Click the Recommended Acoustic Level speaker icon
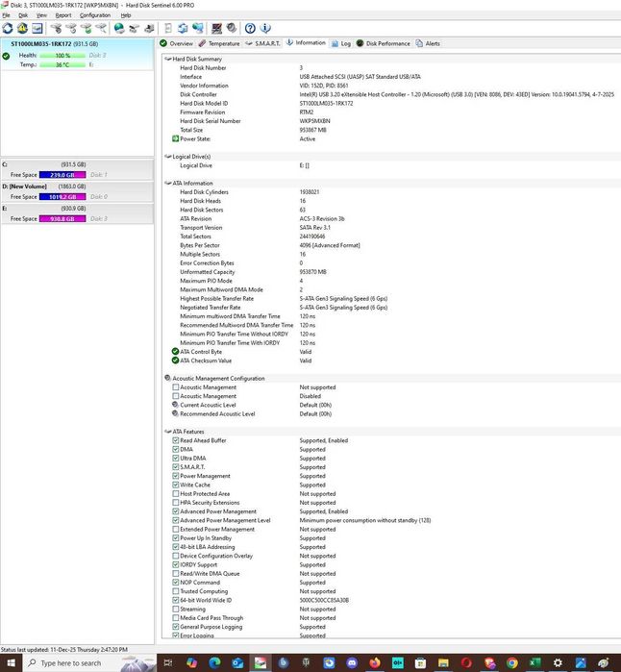The width and height of the screenshot is (621, 672). (x=175, y=413)
